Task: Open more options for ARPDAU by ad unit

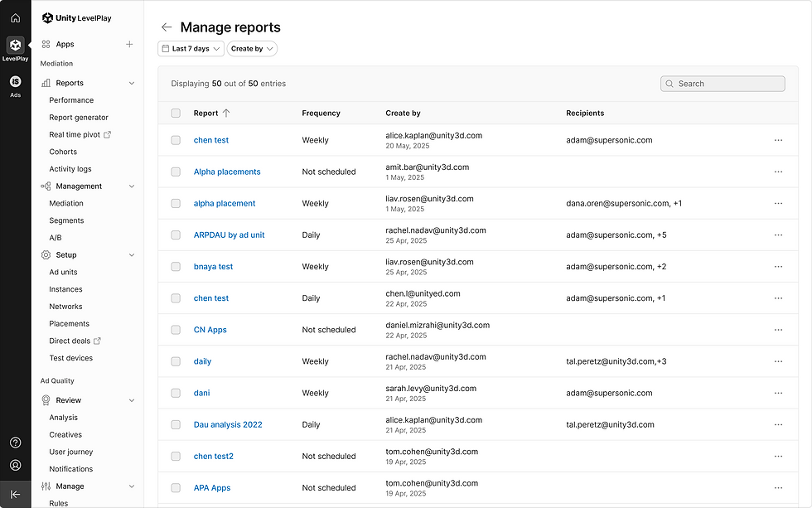Action: (x=778, y=235)
